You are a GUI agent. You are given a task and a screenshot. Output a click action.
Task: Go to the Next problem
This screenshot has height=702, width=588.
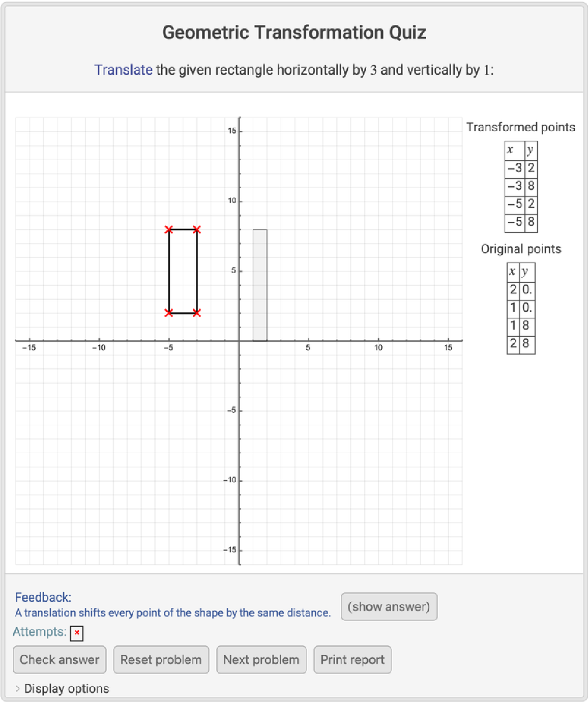pos(261,659)
